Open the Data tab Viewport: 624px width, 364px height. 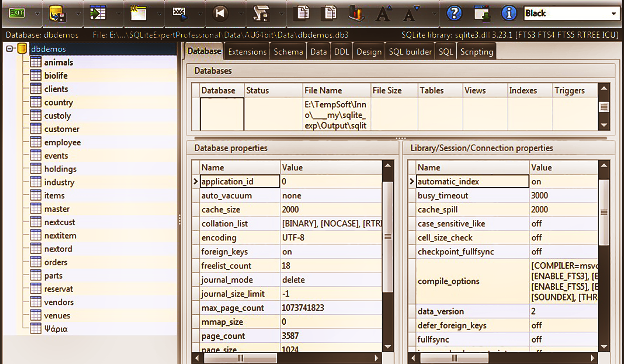point(318,51)
